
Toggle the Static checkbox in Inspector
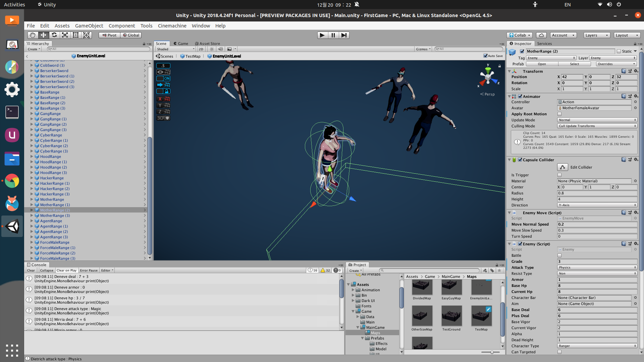619,51
